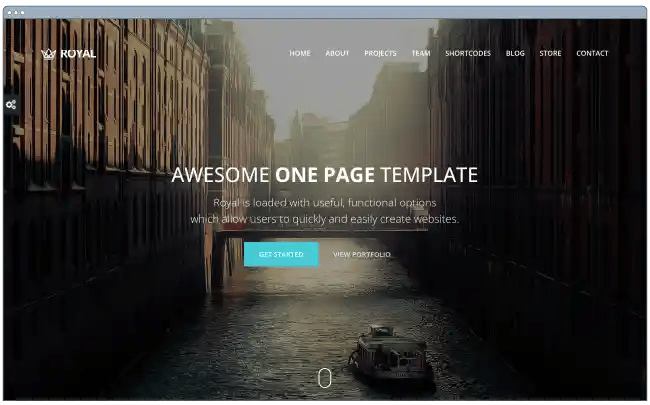Click the middle window dot in title bar
This screenshot has height=405, width=650.
pos(17,12)
